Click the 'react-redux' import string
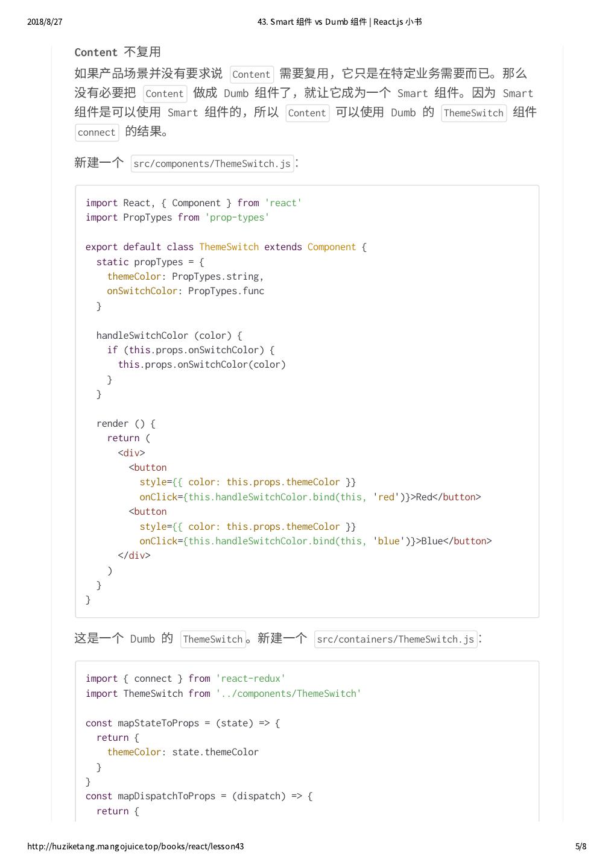 point(250,679)
